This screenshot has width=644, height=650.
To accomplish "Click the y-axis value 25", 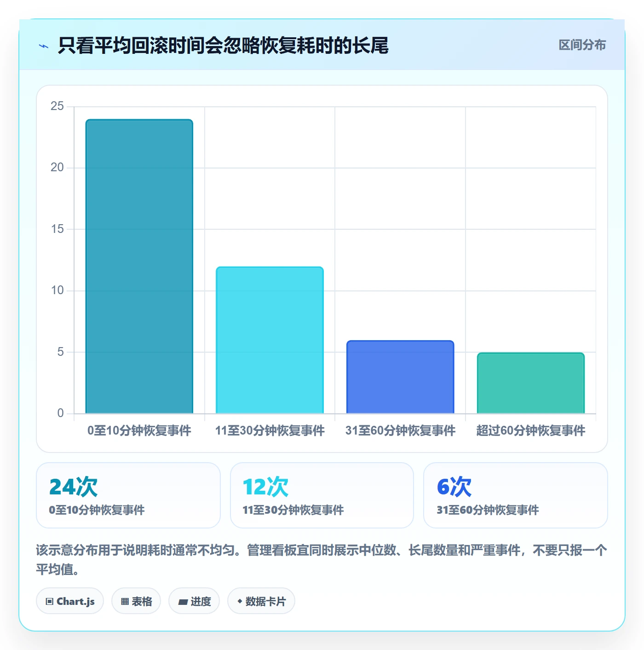I will pos(57,106).
